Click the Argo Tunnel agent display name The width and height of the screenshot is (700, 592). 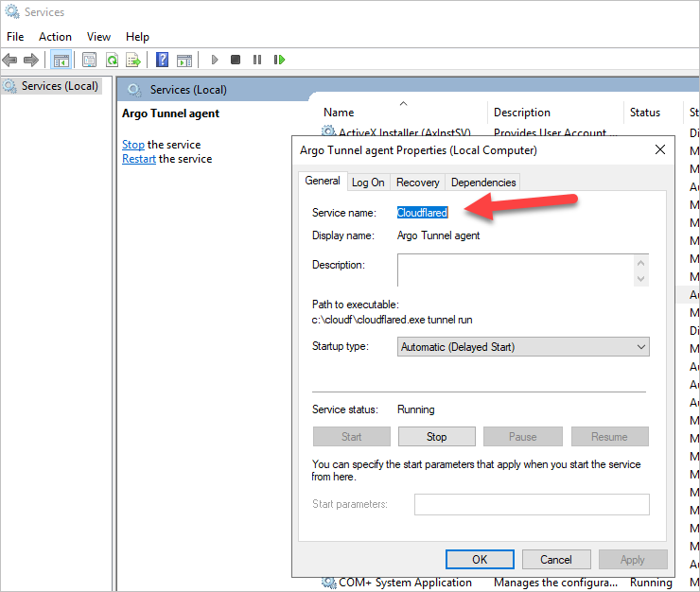438,235
